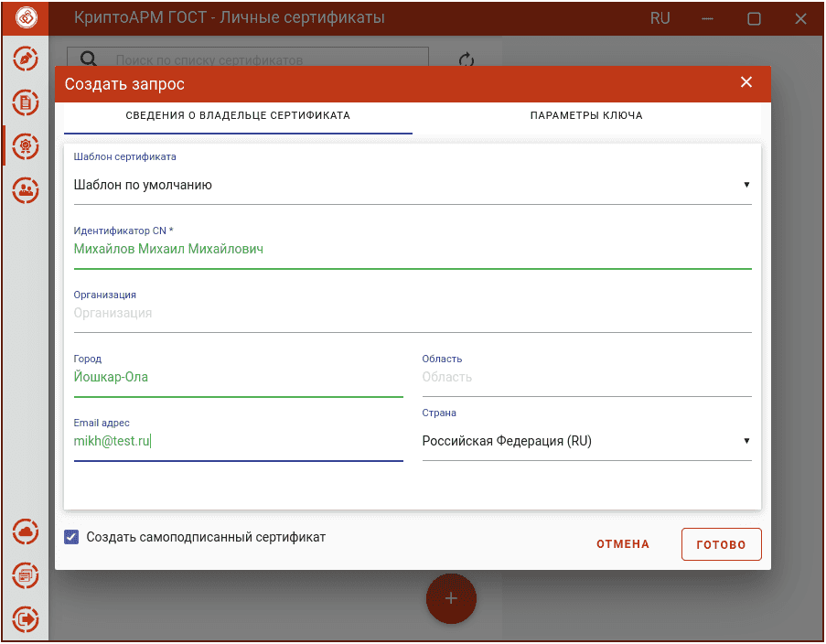The height and width of the screenshot is (644, 826).
Task: Click the ГОТОВО button
Action: click(x=721, y=544)
